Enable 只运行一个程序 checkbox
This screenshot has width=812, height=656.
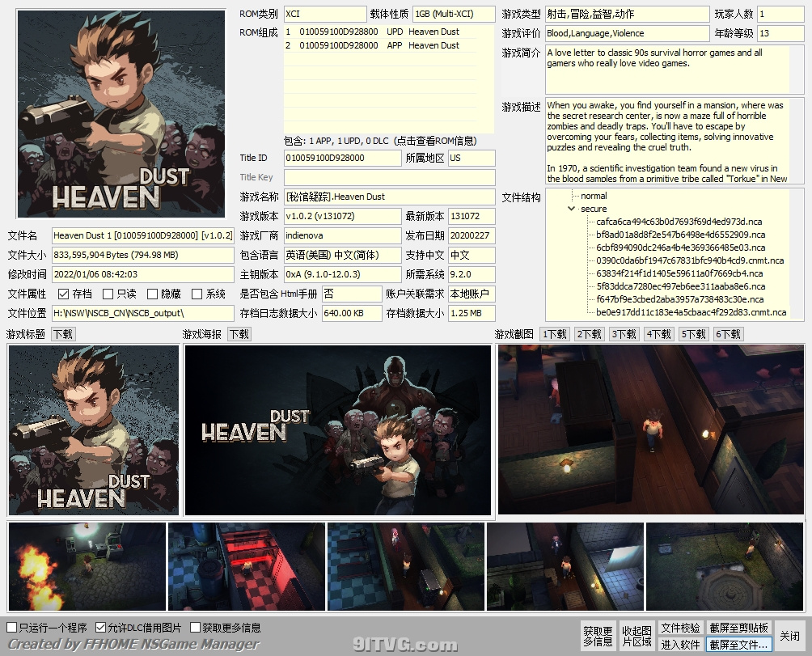tap(12, 628)
